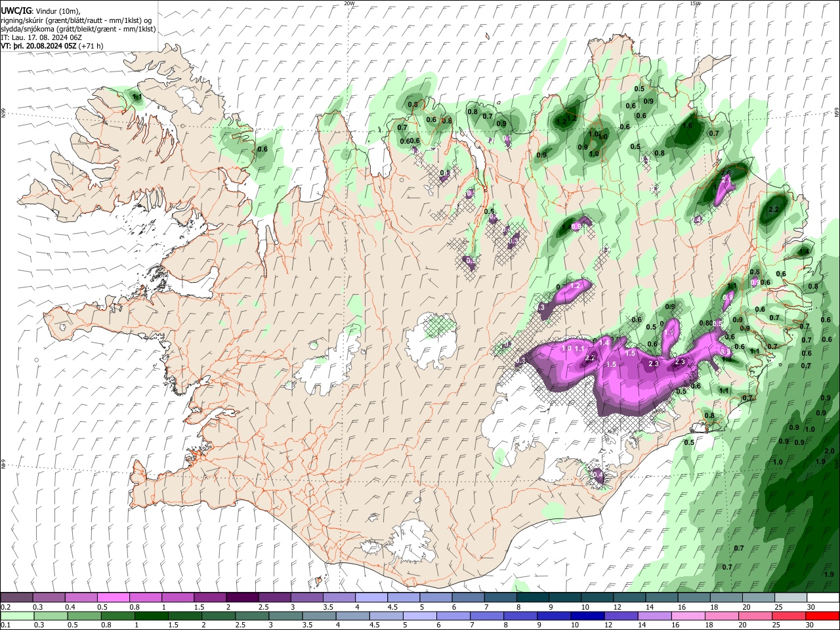Click the violet 12 swatch in bottom legend
840x630 pixels.
[621, 616]
